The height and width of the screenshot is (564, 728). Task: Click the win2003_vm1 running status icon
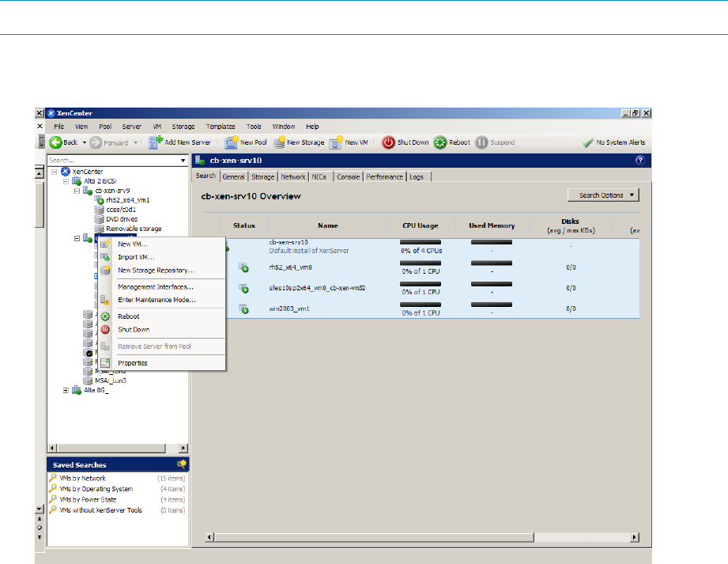243,308
